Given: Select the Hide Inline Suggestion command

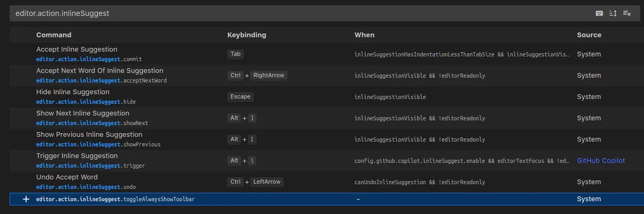Looking at the screenshot, I should pyautogui.click(x=72, y=92).
